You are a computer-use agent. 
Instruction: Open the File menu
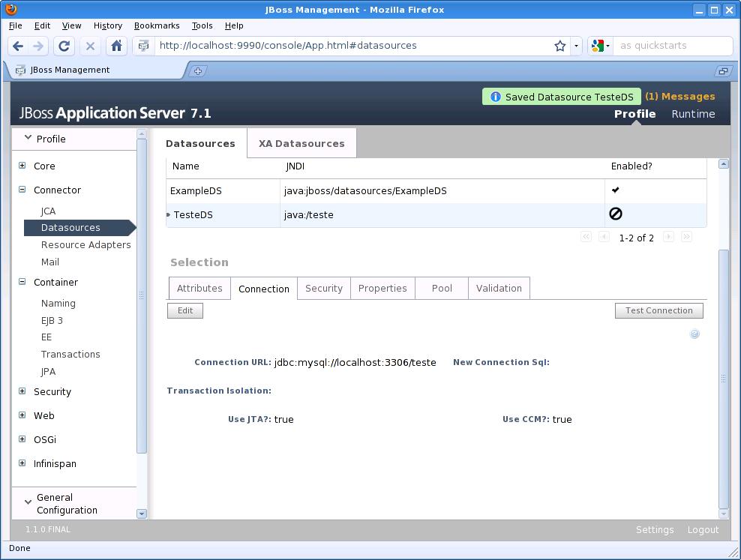(x=16, y=25)
